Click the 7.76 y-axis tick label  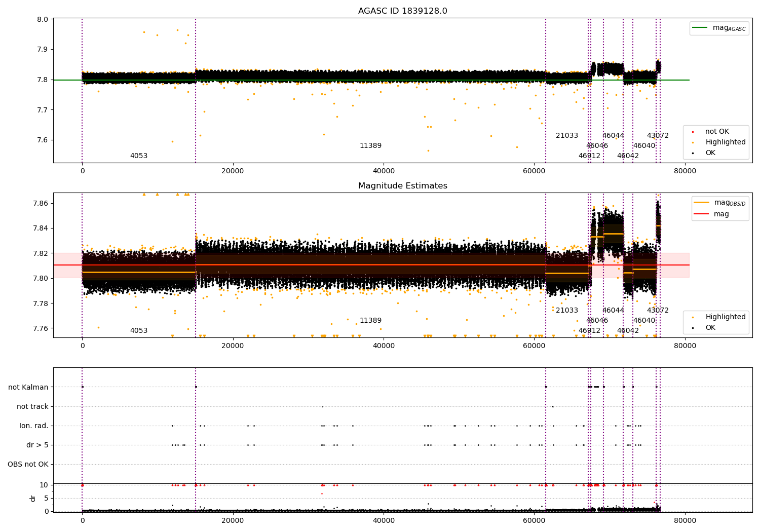[41, 328]
